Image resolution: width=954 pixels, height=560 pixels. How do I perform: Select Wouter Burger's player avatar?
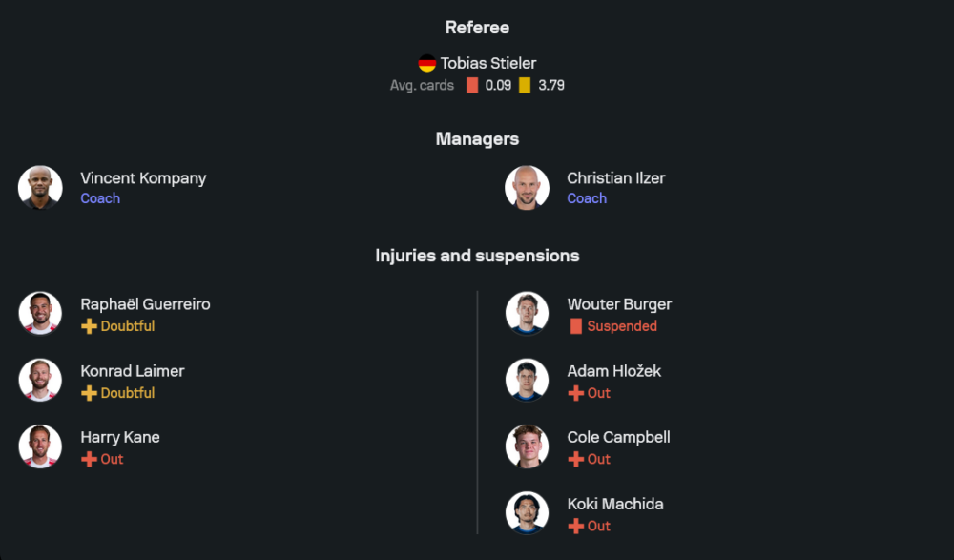(527, 314)
